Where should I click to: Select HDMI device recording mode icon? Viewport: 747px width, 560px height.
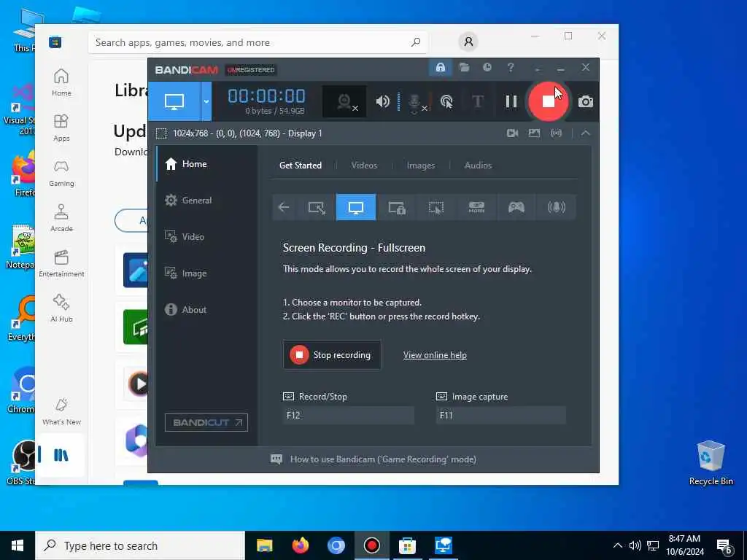pos(476,207)
